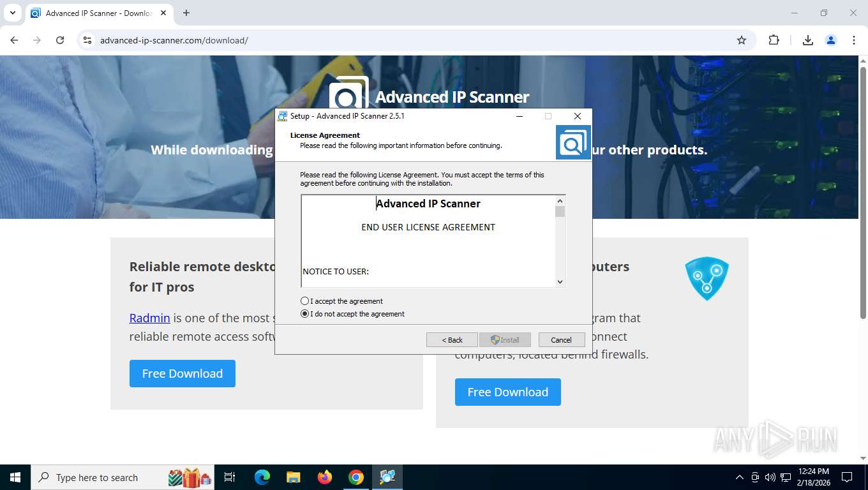868x490 pixels.
Task: Click the license agreement scrollbar thumb
Action: 560,211
